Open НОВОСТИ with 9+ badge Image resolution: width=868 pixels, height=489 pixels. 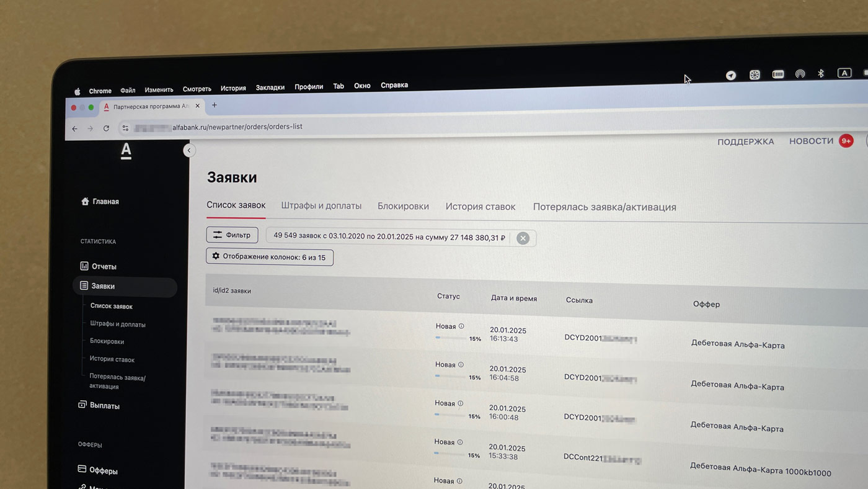click(811, 141)
